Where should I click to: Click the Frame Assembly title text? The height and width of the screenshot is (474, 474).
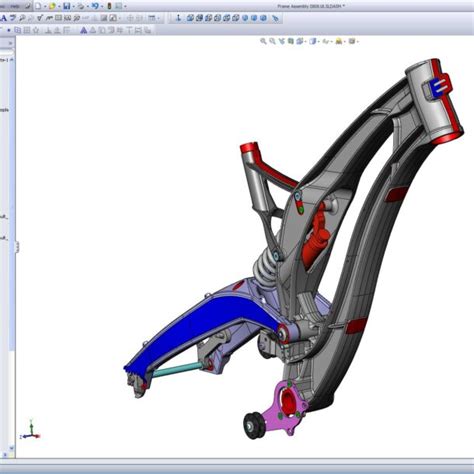(x=310, y=6)
